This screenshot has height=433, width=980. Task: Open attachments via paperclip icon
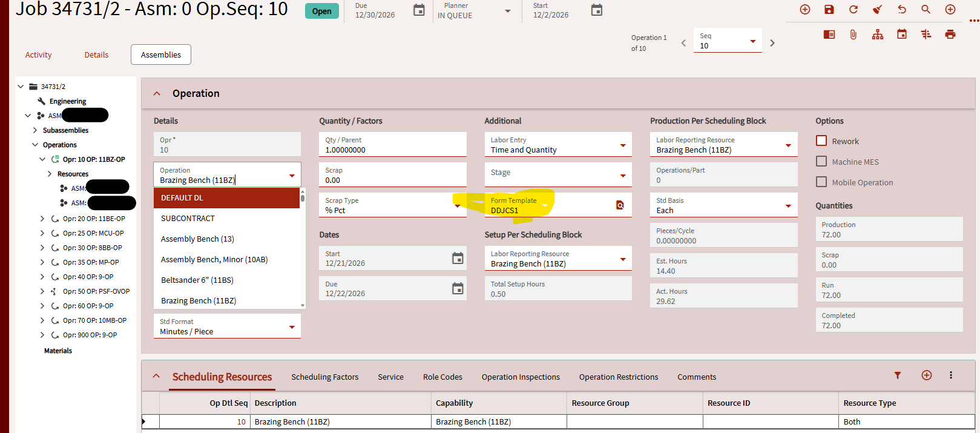pos(853,35)
